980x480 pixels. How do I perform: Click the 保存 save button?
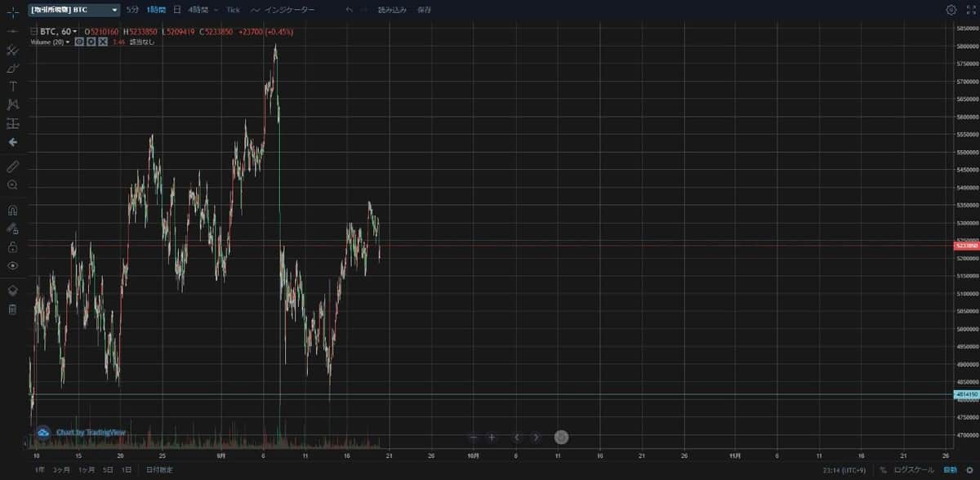pyautogui.click(x=424, y=10)
